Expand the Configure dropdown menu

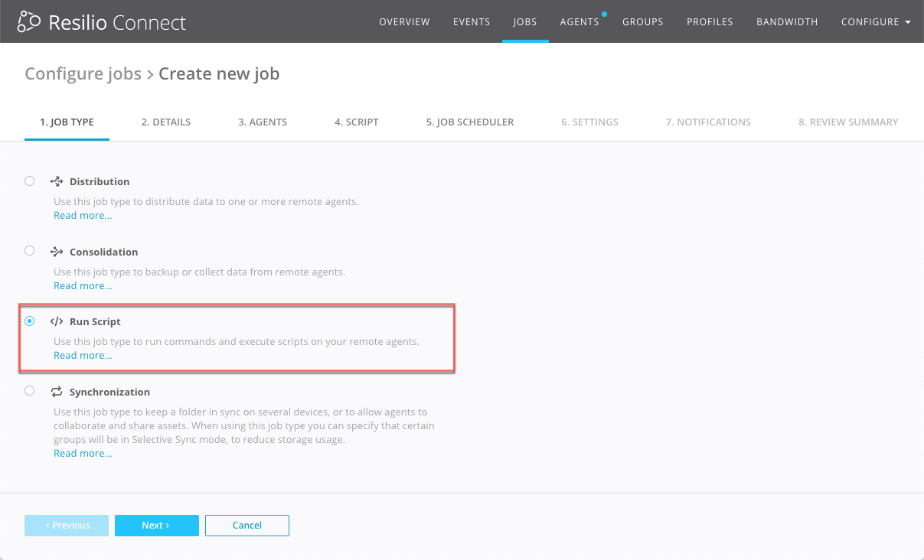(875, 22)
